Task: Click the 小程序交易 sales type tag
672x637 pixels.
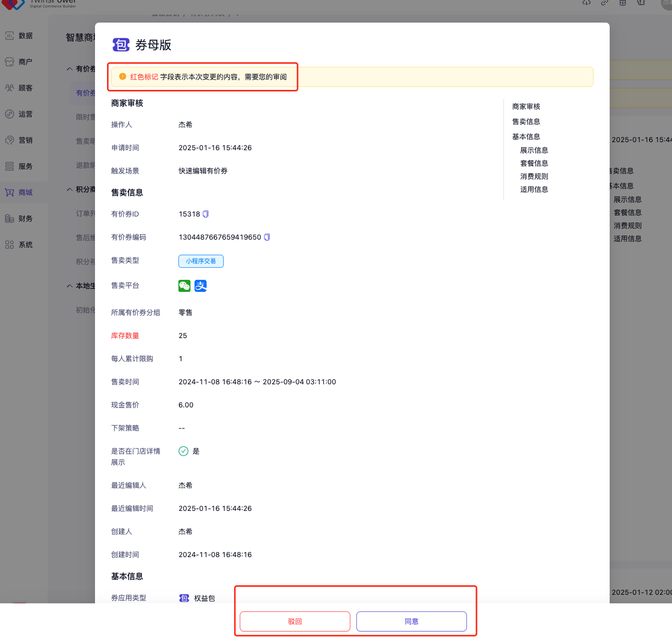Action: click(x=201, y=261)
